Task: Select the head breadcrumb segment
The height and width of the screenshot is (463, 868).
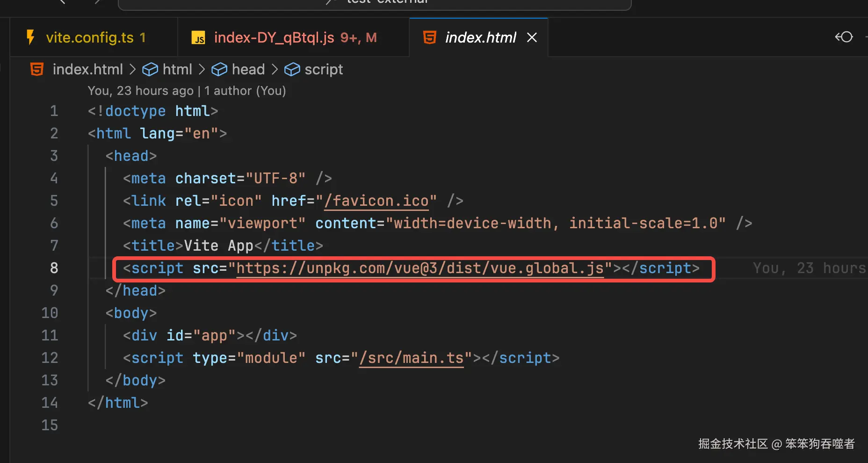Action: (x=248, y=69)
